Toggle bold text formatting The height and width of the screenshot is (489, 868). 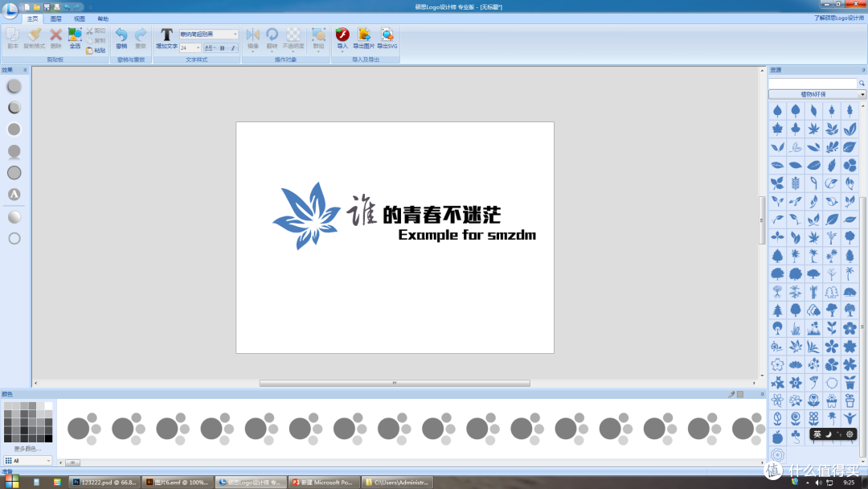coord(223,48)
